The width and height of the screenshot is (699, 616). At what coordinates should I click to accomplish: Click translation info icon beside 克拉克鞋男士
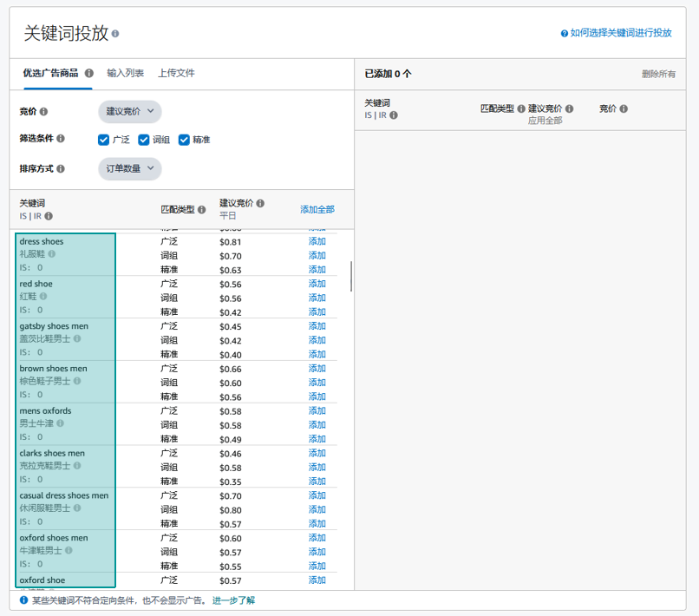point(77,466)
